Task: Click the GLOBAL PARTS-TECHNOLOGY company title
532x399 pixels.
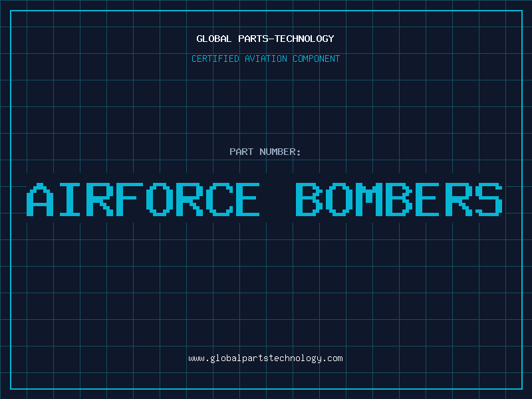Action: (265, 39)
